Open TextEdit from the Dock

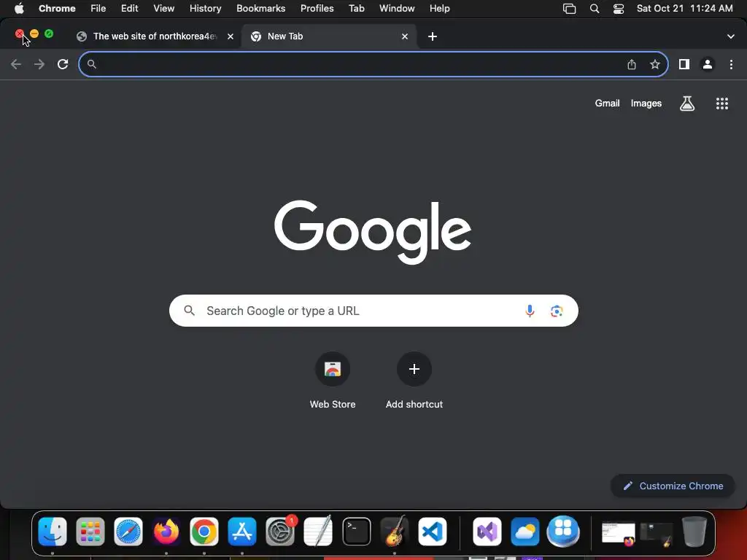[x=318, y=532]
